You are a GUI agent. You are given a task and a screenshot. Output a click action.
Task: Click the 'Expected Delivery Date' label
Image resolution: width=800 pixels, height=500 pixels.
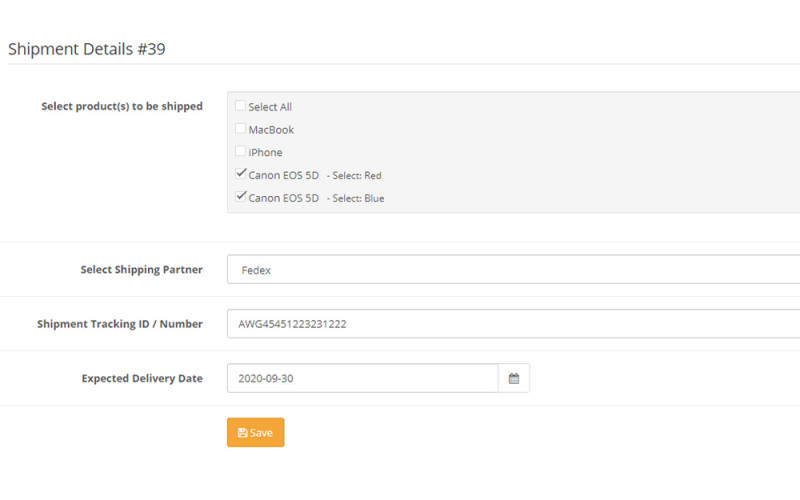[x=142, y=379]
